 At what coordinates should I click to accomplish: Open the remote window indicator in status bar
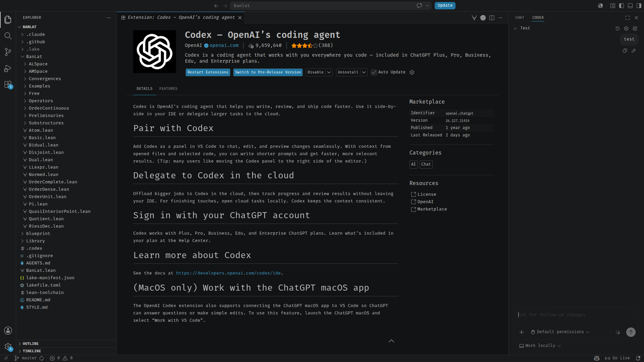click(x=6, y=358)
